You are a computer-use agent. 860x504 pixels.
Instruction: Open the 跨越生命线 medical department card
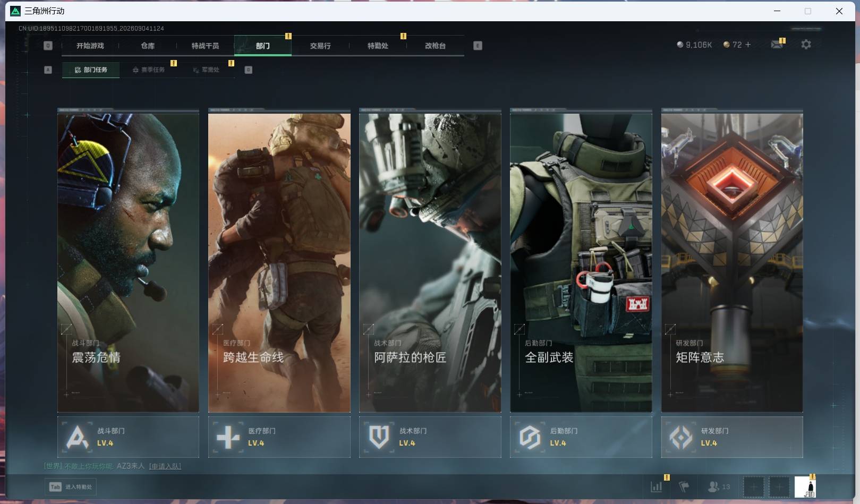pos(279,261)
